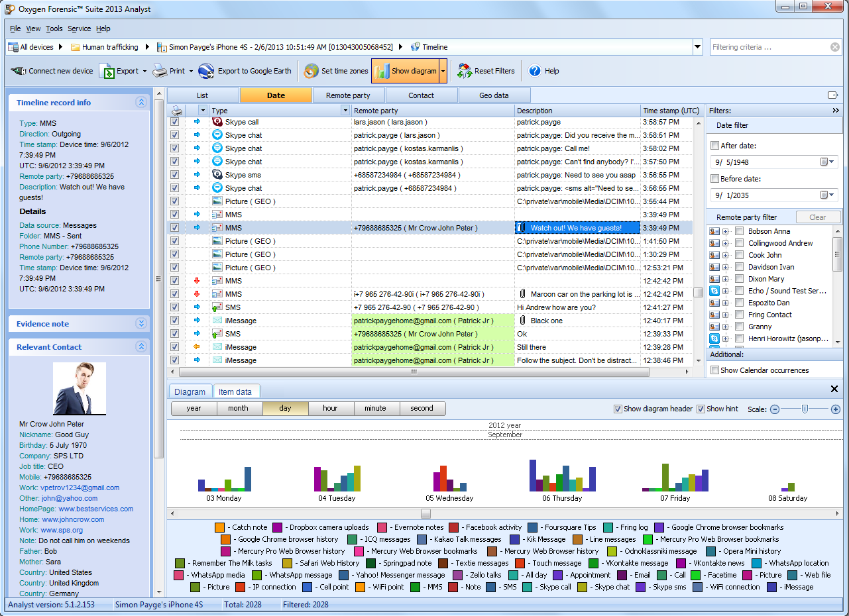Screen dimensions: 849x616
Task: Click the attachment icon in Watch out row
Action: (523, 228)
